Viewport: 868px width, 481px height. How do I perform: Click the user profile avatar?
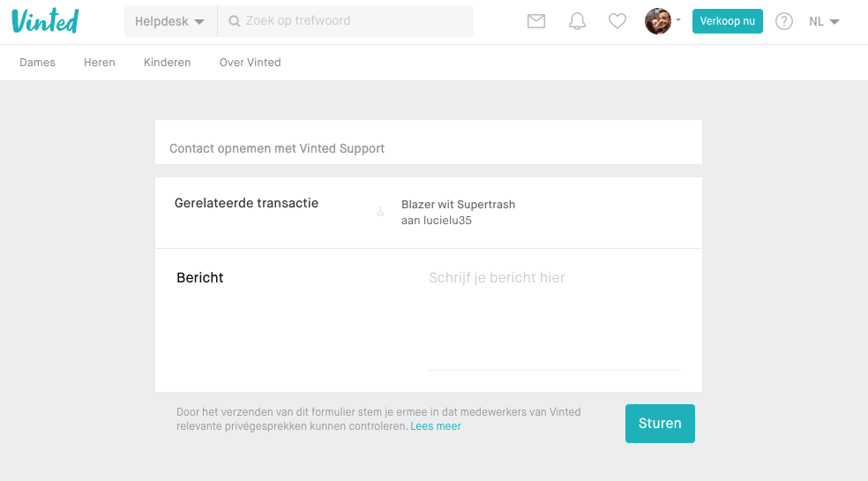[658, 21]
